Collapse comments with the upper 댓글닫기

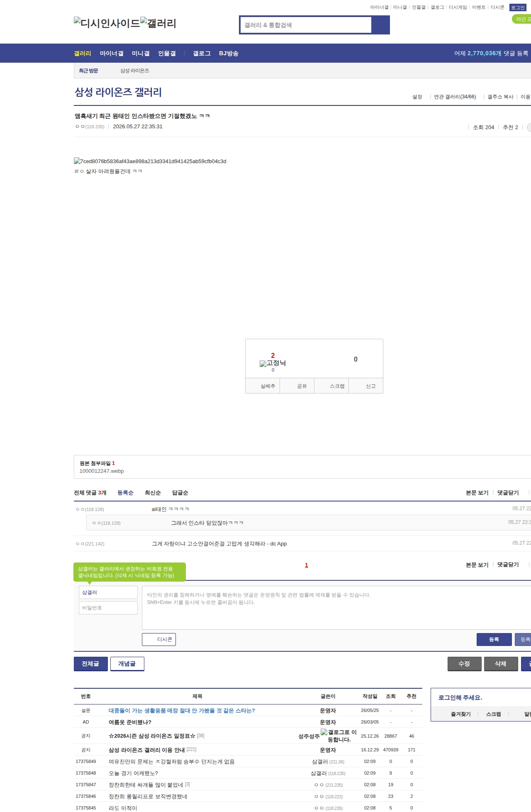(x=508, y=493)
